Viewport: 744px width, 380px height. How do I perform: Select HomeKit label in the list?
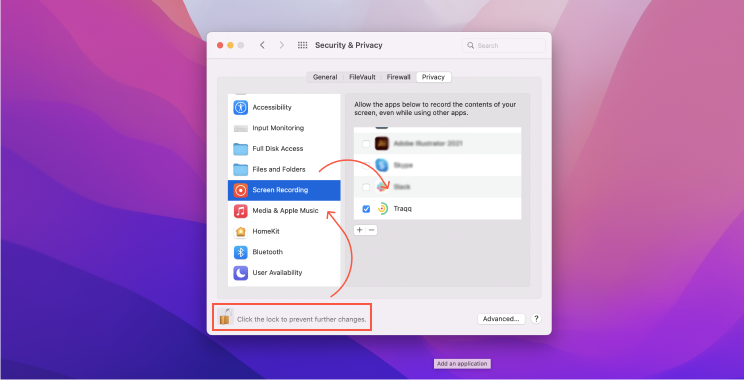(266, 232)
